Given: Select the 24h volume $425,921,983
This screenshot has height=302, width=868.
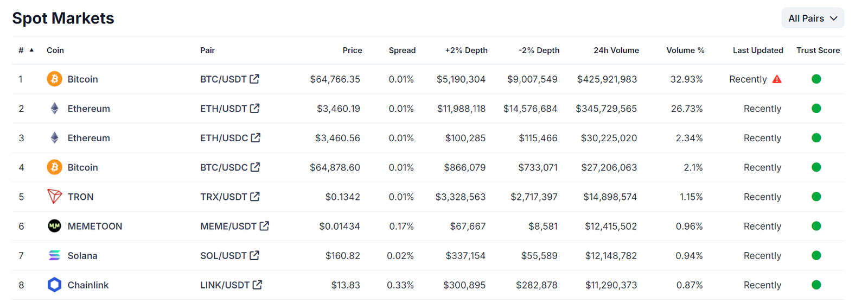Looking at the screenshot, I should click(607, 79).
